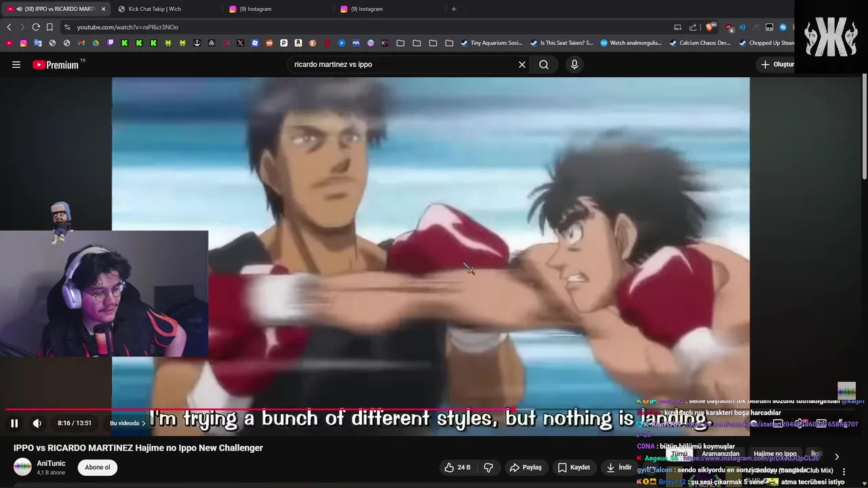Open the Amazon bookmark icon
The width and height of the screenshot is (868, 488).
(298, 43)
